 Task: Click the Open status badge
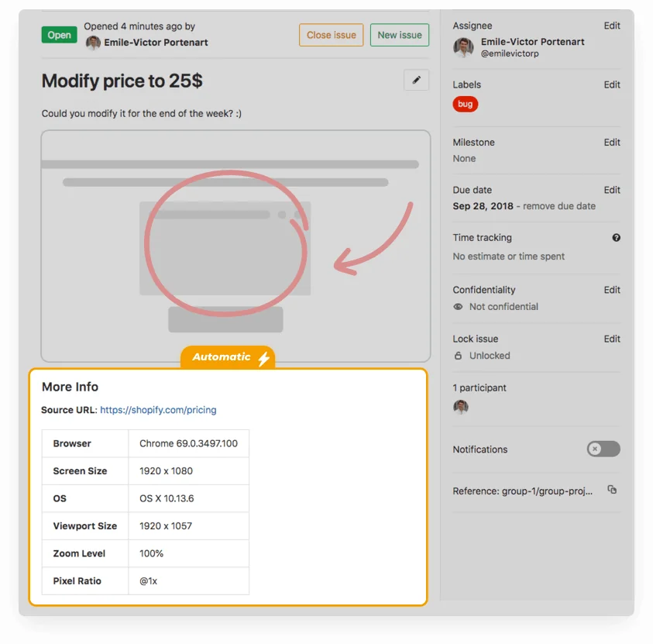pos(59,35)
